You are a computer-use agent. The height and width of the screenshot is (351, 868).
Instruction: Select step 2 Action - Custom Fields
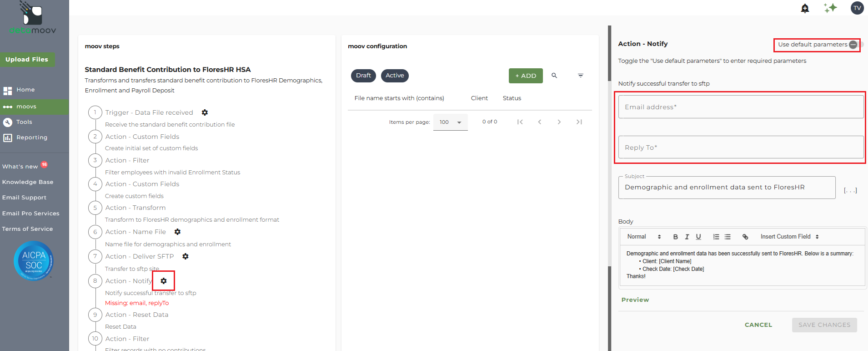click(142, 137)
